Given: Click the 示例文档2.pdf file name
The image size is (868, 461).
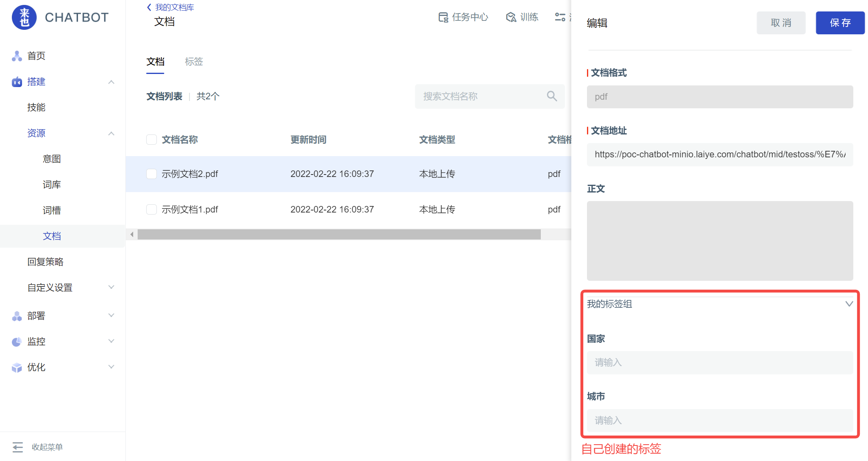Looking at the screenshot, I should click(x=190, y=174).
